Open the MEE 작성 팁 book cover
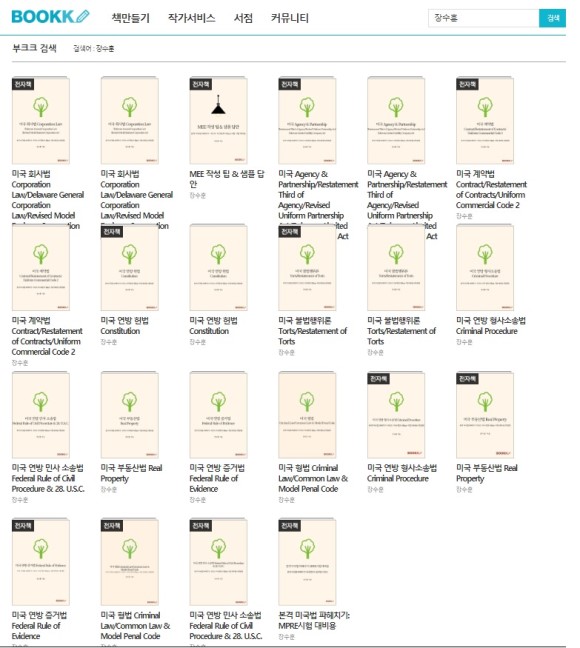 point(219,120)
